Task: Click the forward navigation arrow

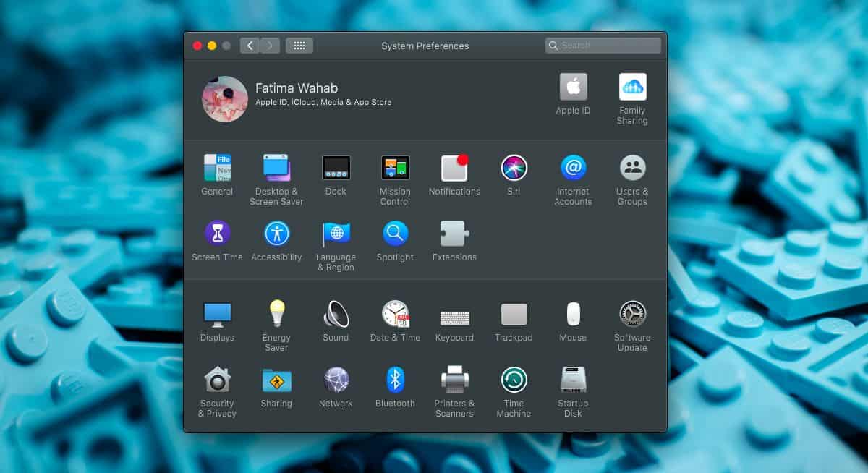Action: (270, 46)
